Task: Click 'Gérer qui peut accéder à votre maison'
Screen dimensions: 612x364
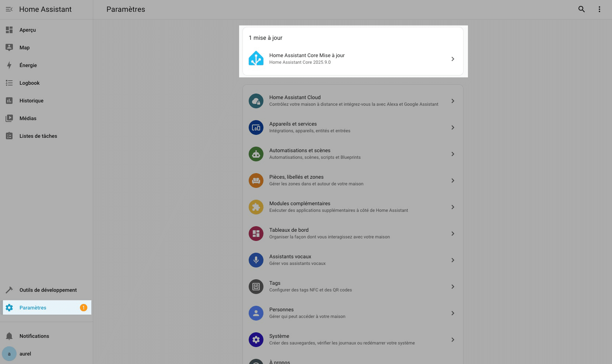Action: (307, 316)
